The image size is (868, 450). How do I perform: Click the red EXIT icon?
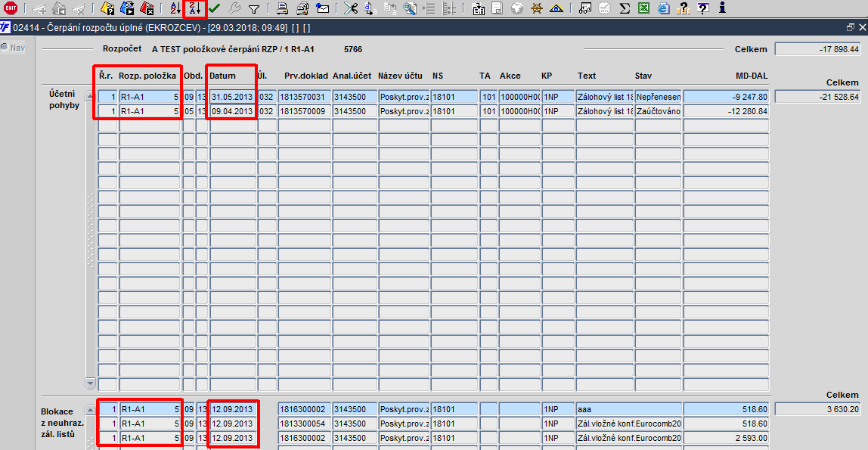11,8
